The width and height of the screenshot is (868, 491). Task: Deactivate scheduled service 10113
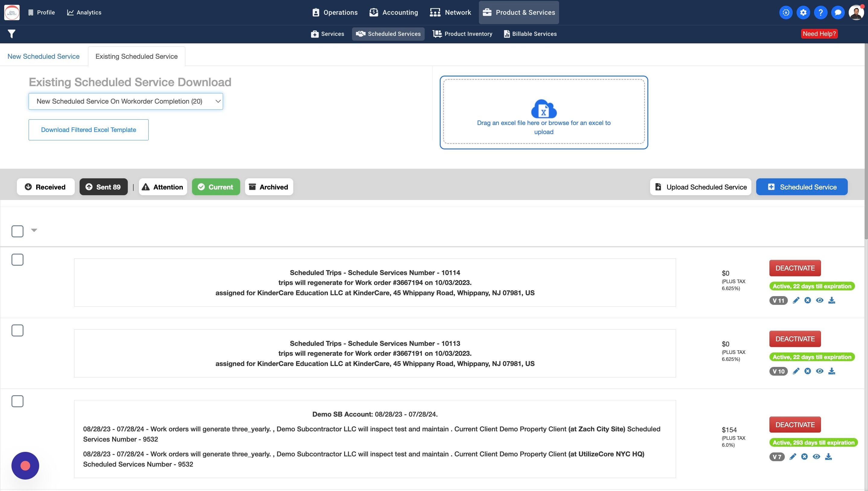pos(795,339)
